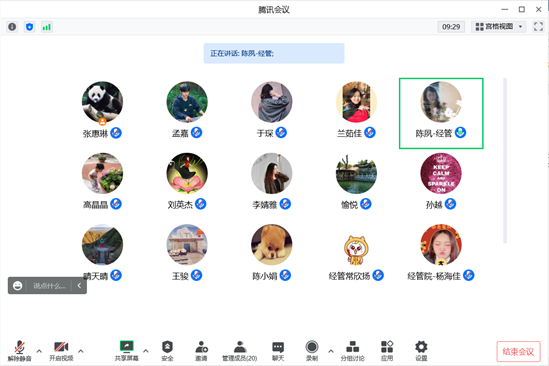Screen dimensions: 549x366
Task: Open the 安全 security options
Action: point(167,350)
